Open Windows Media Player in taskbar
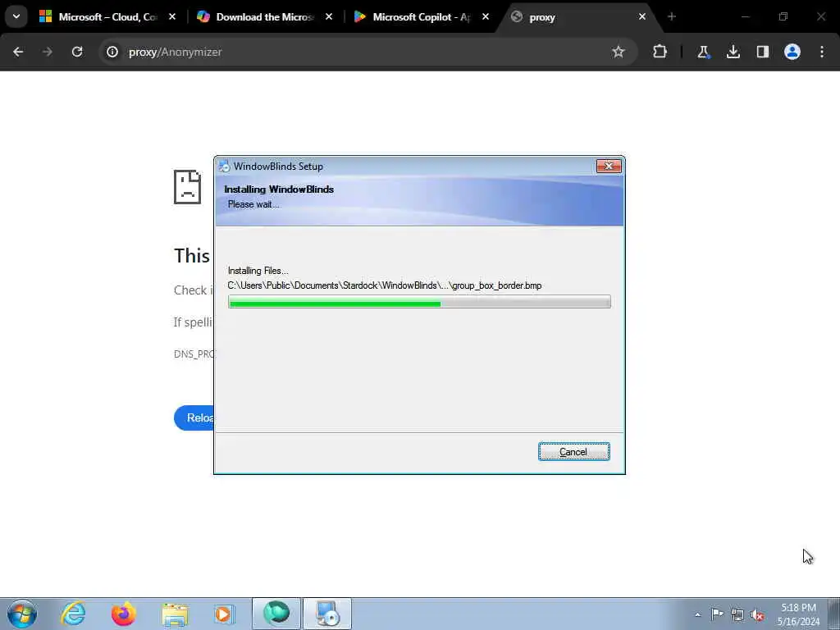Screen dimensions: 840x630 coord(223,614)
